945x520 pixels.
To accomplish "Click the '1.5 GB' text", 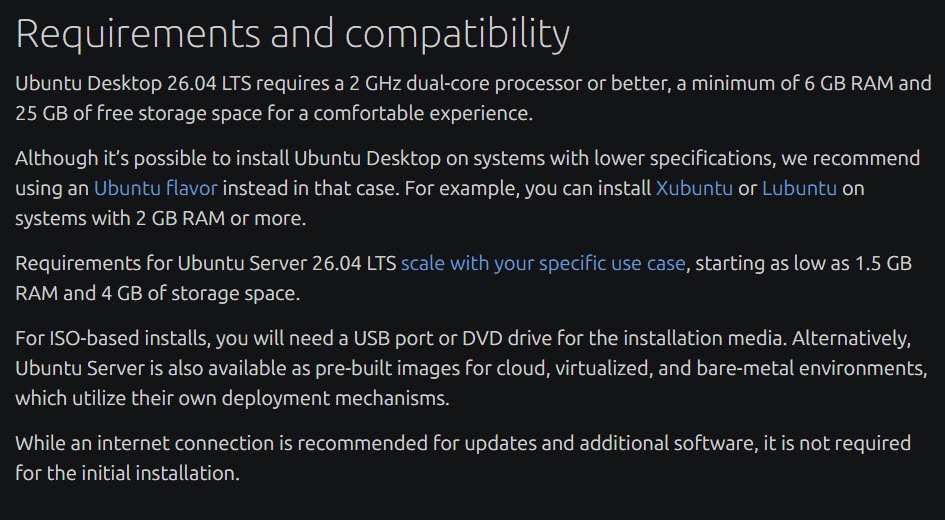I will [x=878, y=264].
